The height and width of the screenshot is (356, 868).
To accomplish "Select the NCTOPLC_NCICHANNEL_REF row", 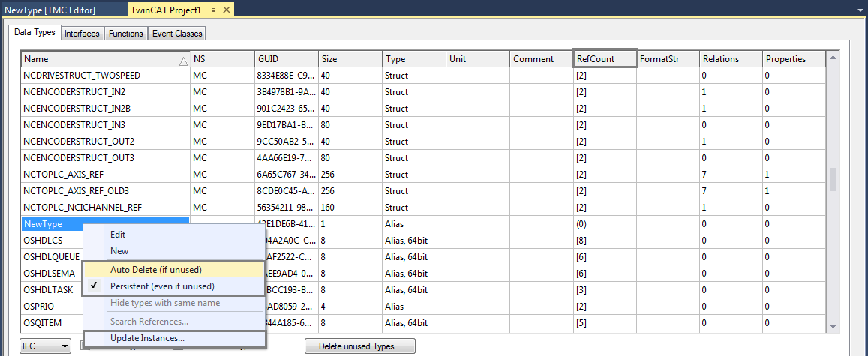I will (423, 208).
